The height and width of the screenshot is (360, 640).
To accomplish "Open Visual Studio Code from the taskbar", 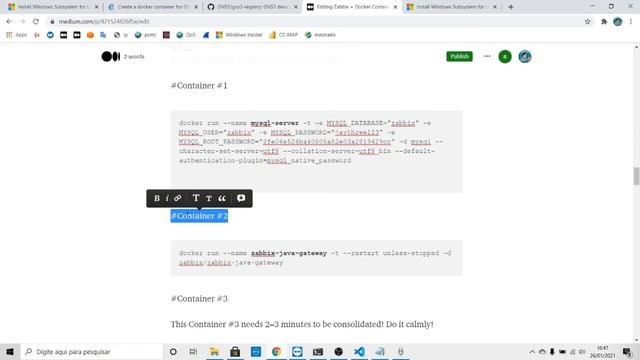I will tap(359, 351).
